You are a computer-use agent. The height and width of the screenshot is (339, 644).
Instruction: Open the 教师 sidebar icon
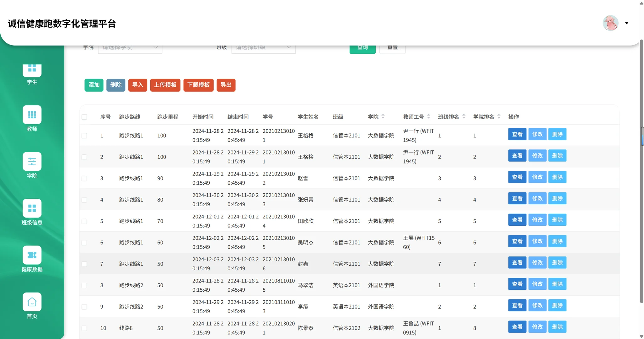(x=32, y=115)
